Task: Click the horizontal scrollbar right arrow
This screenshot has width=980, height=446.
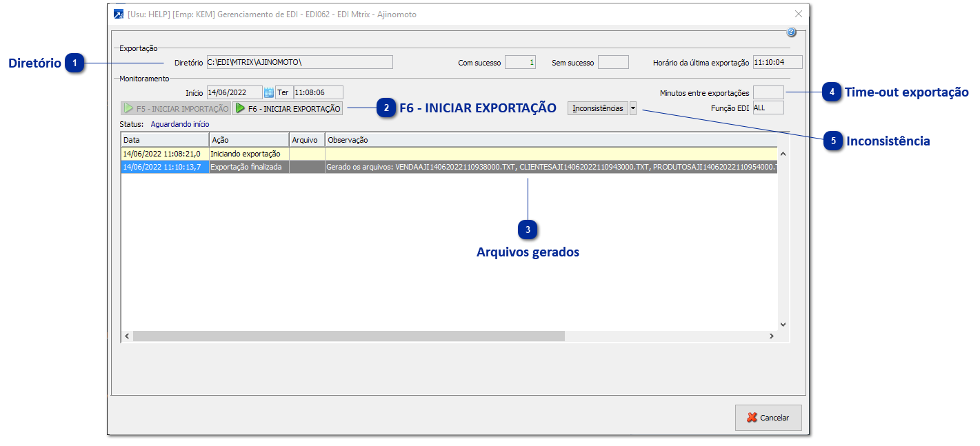Action: [772, 336]
